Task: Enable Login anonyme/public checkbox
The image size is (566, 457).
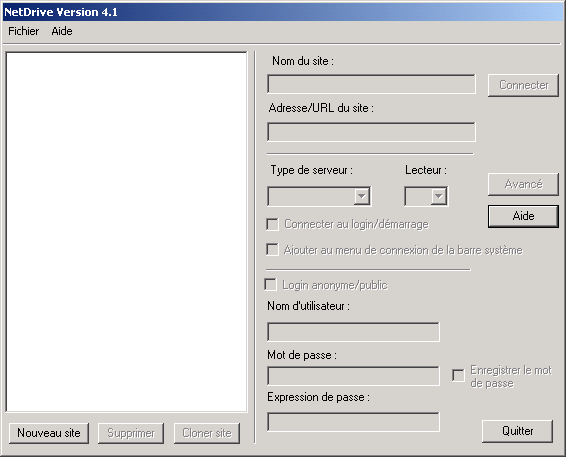Action: [x=270, y=284]
